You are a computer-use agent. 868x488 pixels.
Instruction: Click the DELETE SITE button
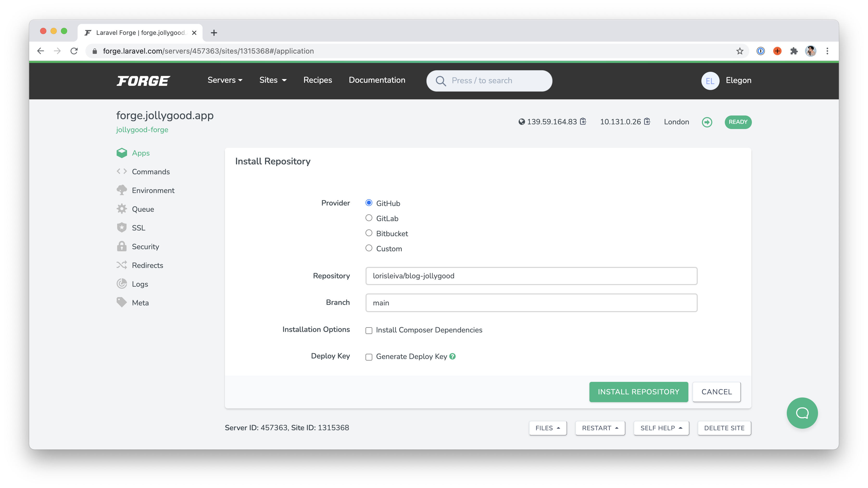(x=724, y=428)
